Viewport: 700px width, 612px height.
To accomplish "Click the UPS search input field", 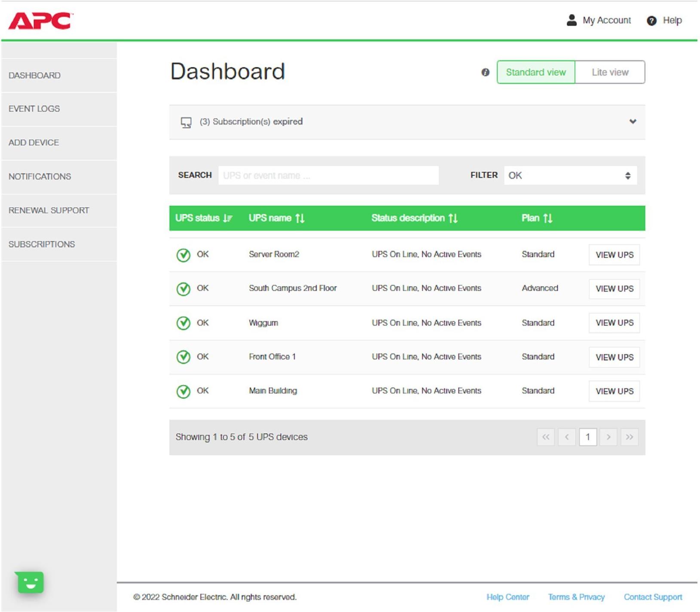I will (328, 175).
